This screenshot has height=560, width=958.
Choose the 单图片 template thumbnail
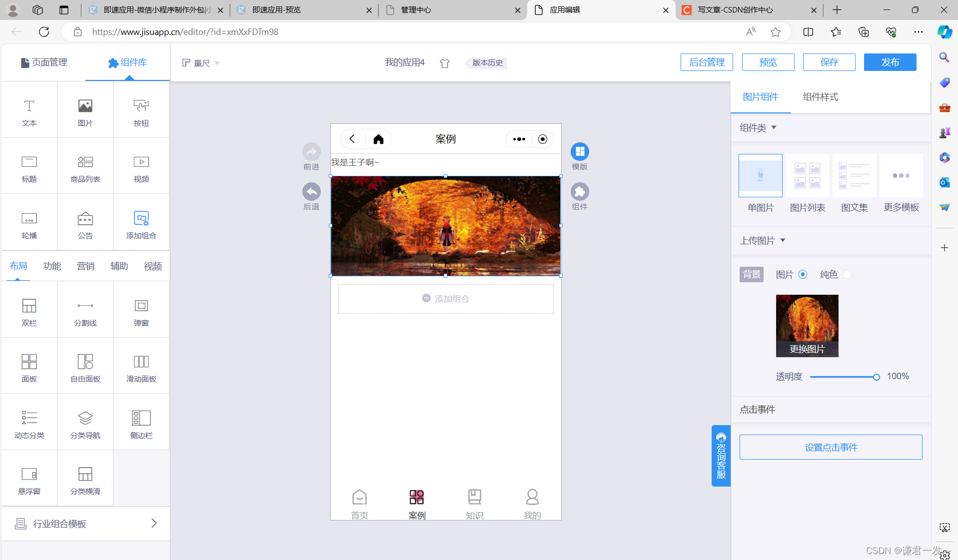click(x=760, y=175)
